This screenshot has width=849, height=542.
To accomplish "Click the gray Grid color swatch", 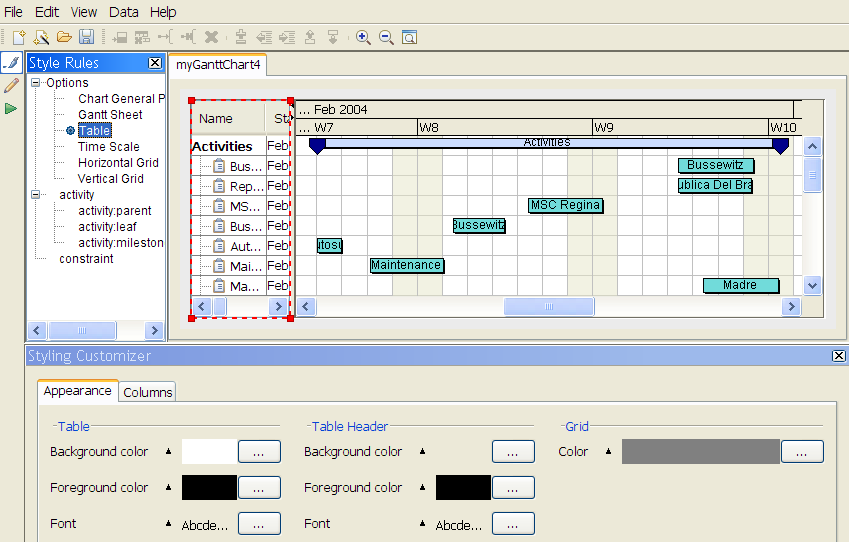I will coord(700,452).
